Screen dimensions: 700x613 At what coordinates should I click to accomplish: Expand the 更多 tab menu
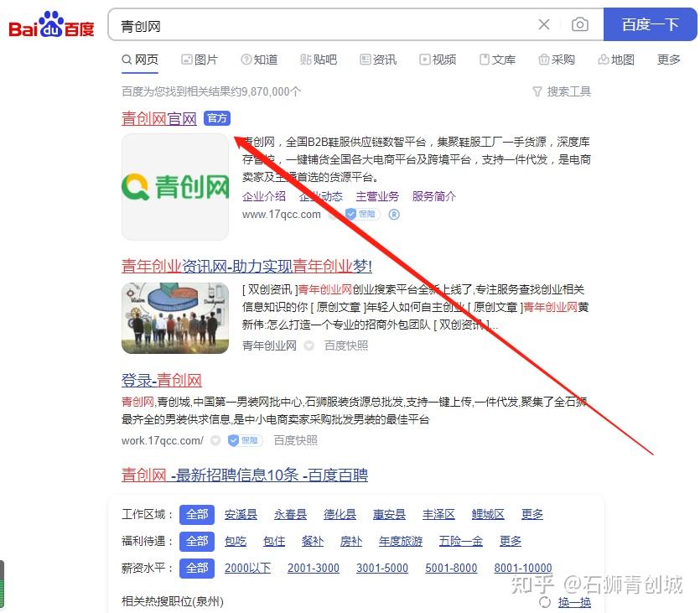669,60
